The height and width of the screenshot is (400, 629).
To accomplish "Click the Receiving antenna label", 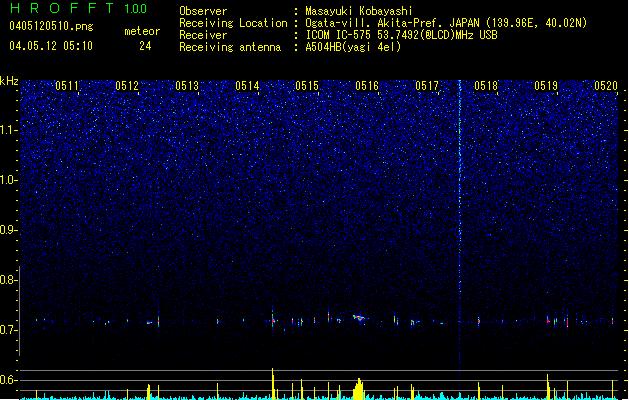I will tap(230, 47).
